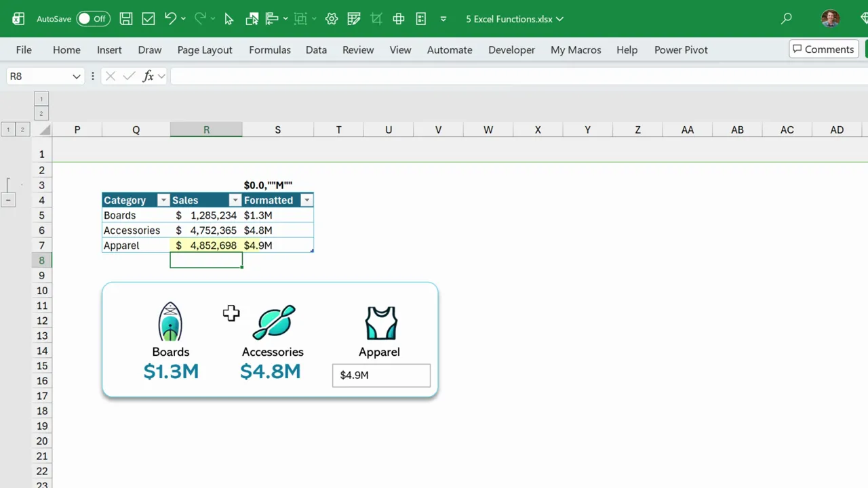Switch to the Formulas ribbon tab
Image resolution: width=868 pixels, height=488 pixels.
(269, 49)
